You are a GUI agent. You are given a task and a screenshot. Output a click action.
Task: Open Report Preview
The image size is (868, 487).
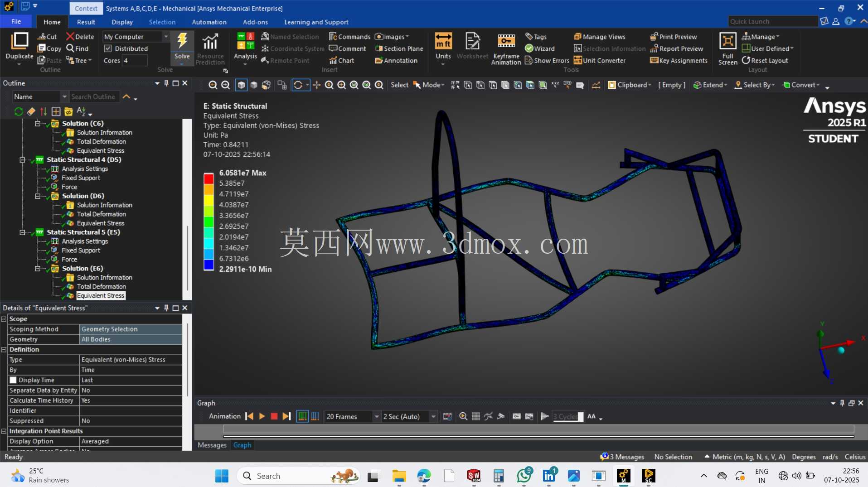coord(677,48)
